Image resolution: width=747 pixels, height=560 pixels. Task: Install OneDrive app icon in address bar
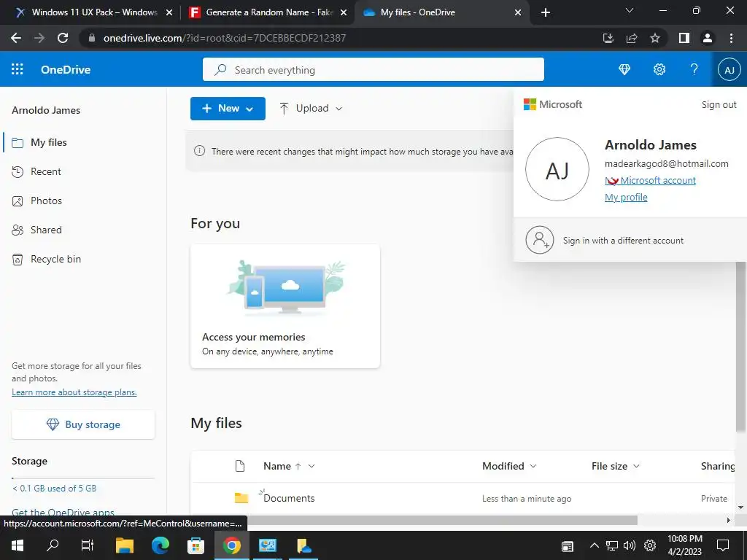click(608, 38)
